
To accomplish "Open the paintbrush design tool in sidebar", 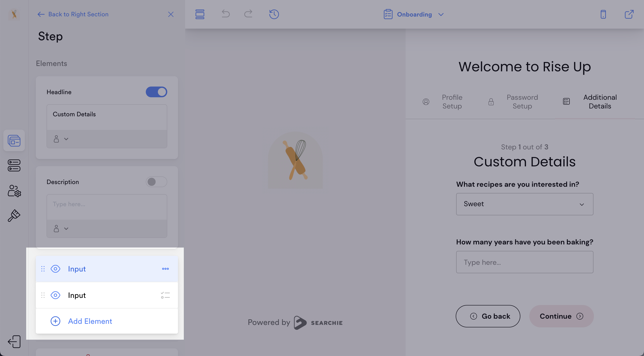I will 14,216.
